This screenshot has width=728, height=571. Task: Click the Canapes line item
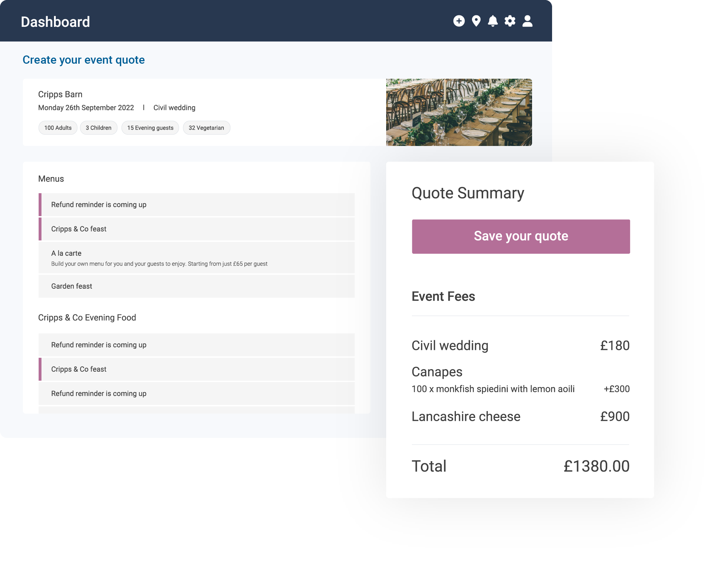click(437, 372)
